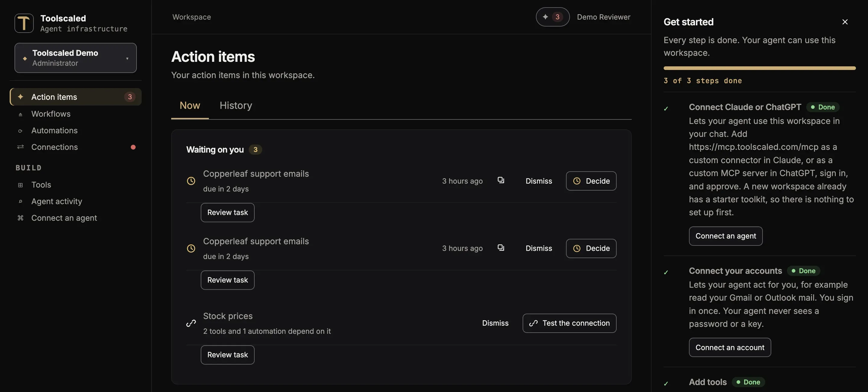Click the copy icon on second Copperleaf item
The width and height of the screenshot is (868, 392).
pyautogui.click(x=501, y=248)
